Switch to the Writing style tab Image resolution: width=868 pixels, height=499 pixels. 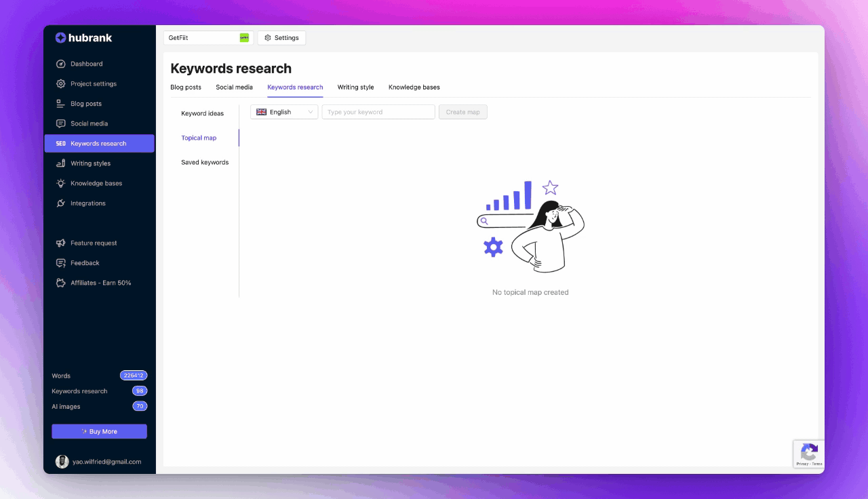click(x=355, y=87)
